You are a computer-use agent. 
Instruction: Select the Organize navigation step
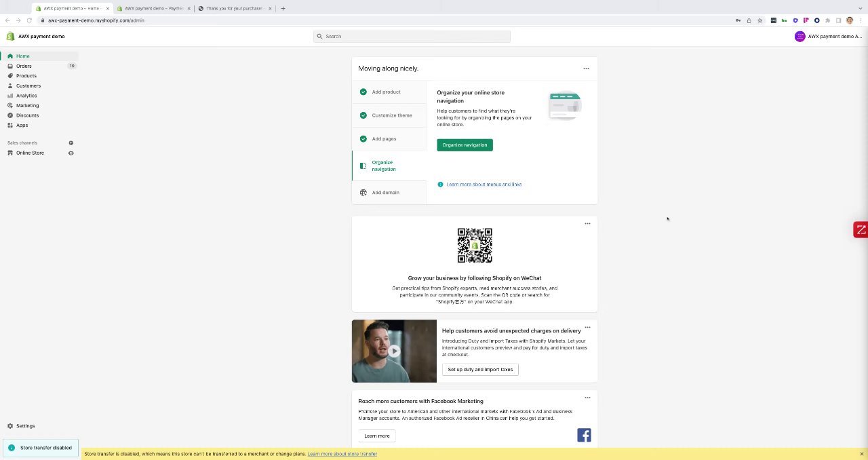point(389,166)
